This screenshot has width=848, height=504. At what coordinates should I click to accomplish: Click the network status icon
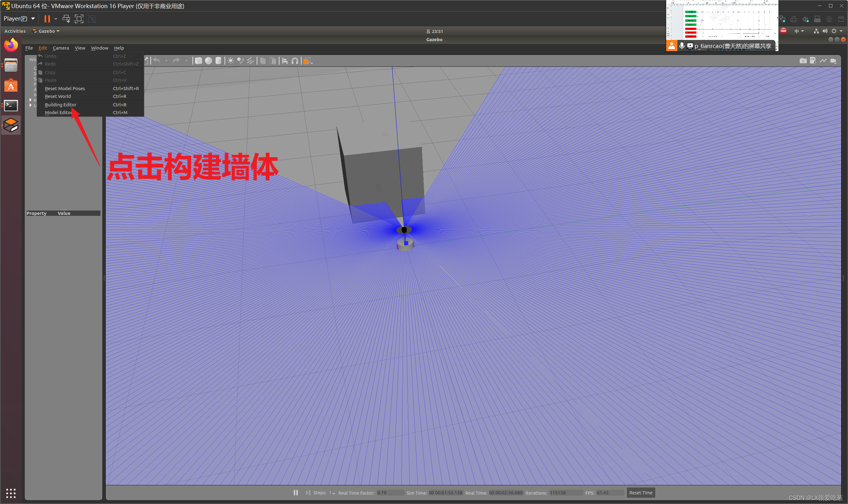[x=816, y=31]
